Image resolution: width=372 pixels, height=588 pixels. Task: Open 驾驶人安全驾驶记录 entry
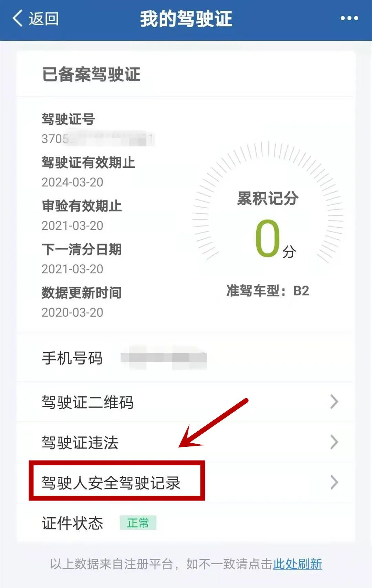(186, 482)
